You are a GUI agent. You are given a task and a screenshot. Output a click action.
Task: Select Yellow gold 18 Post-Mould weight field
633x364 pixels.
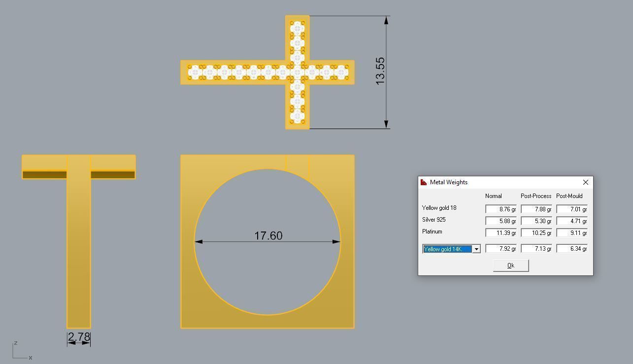point(572,209)
